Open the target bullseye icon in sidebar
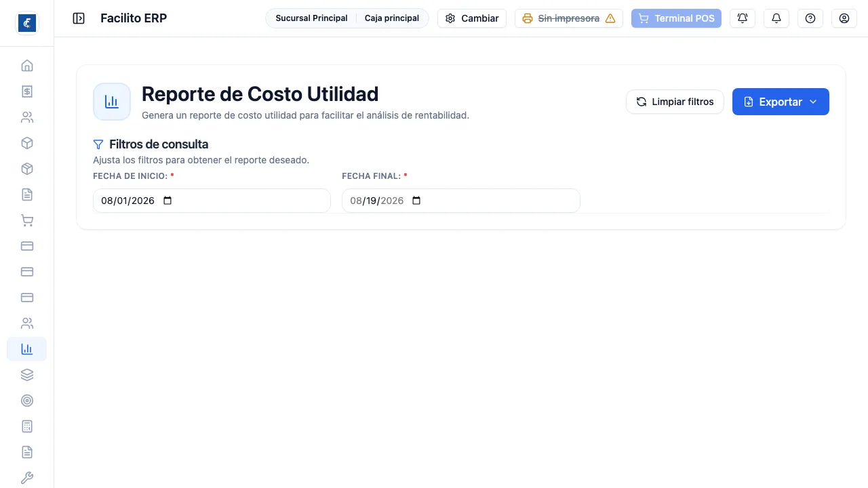The width and height of the screenshot is (868, 488). [x=27, y=401]
